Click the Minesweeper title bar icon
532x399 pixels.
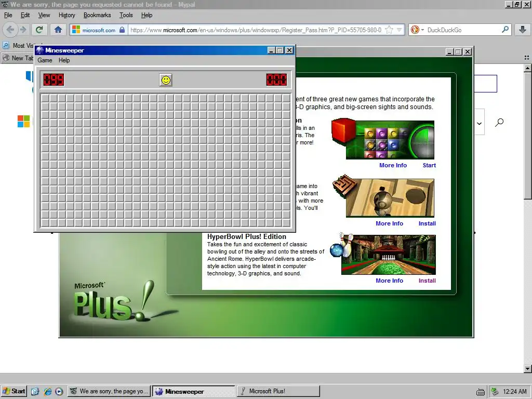pos(40,50)
